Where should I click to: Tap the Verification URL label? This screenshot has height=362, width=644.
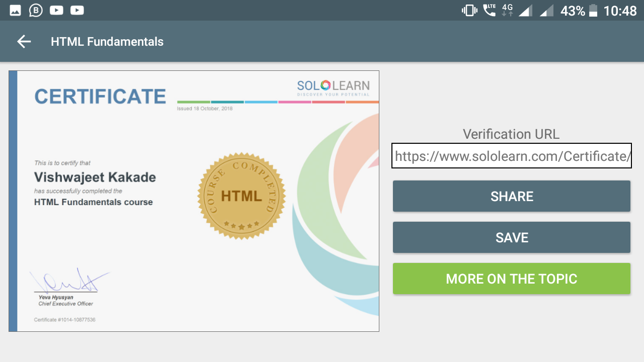pos(511,134)
